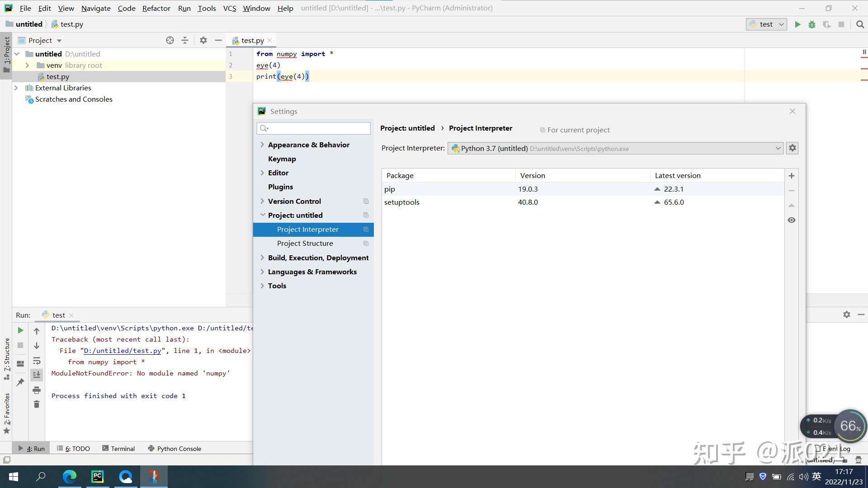
Task: Toggle soft-wrap in Run console
Action: (37, 361)
